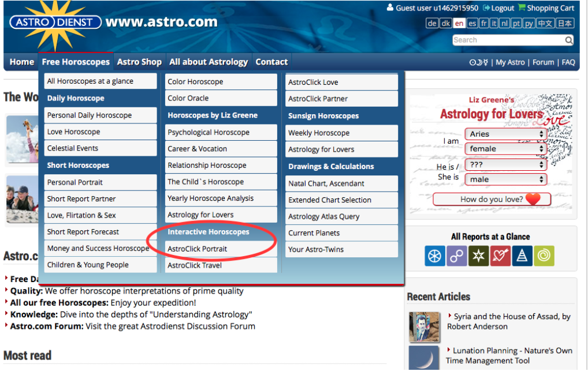Open Syria and the House of Assad article
The image size is (588, 390).
pos(509,321)
